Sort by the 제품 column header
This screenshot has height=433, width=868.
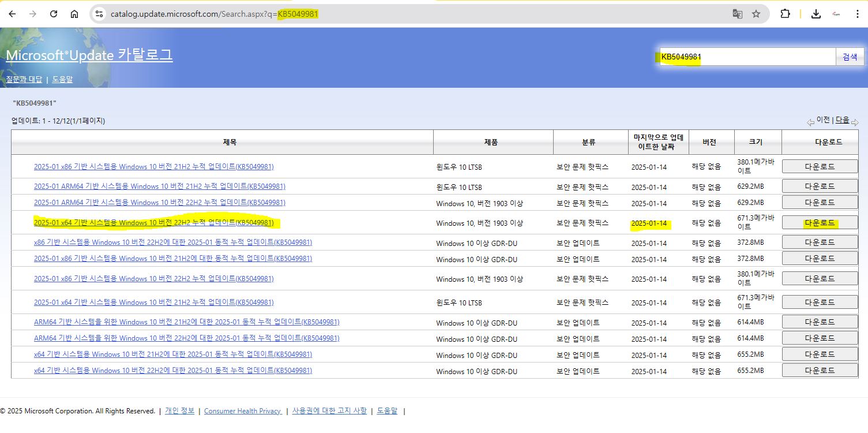(491, 142)
